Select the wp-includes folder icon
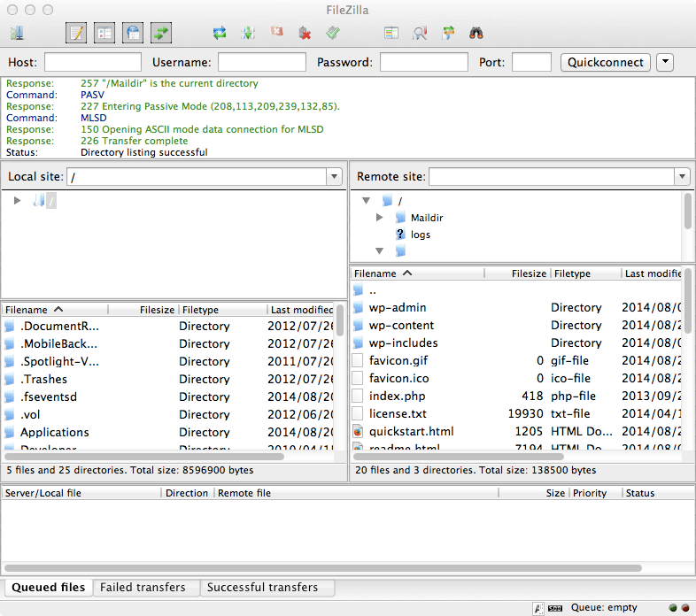 [359, 343]
